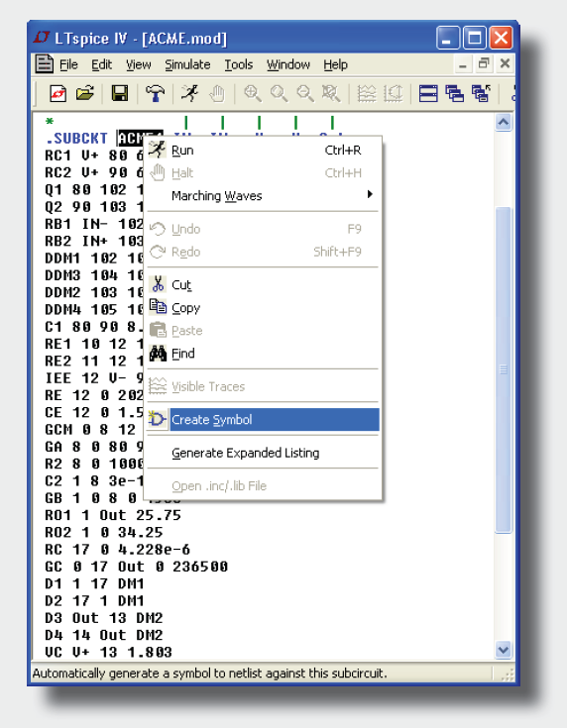
Task: Click the vertical scrollbar thumb
Action: [504, 370]
